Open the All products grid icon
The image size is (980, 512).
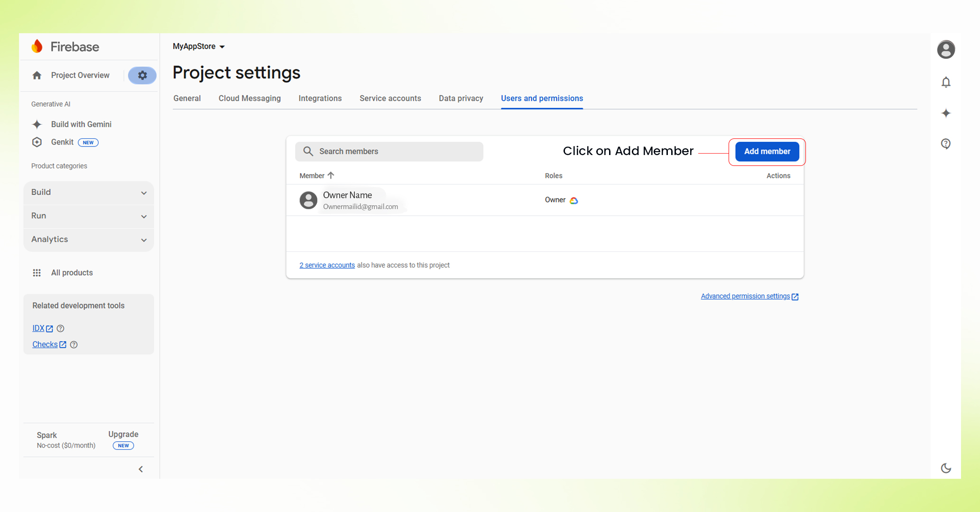(x=37, y=273)
